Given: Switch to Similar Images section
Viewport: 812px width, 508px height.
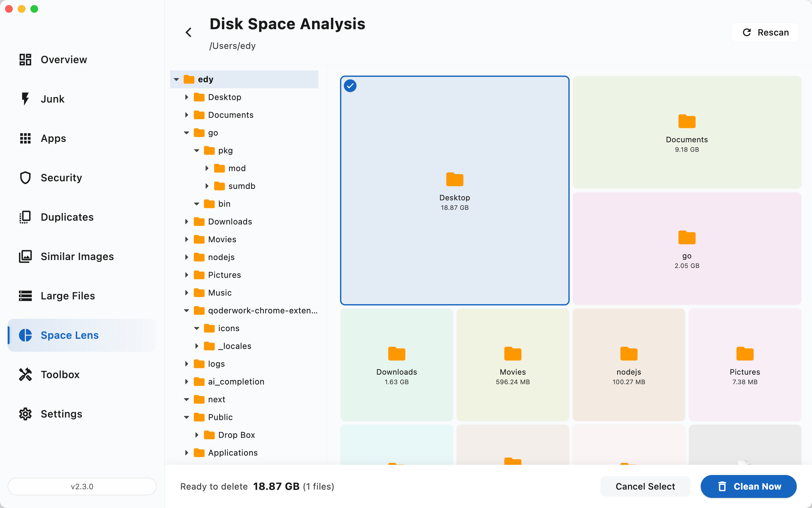Looking at the screenshot, I should 82,256.
